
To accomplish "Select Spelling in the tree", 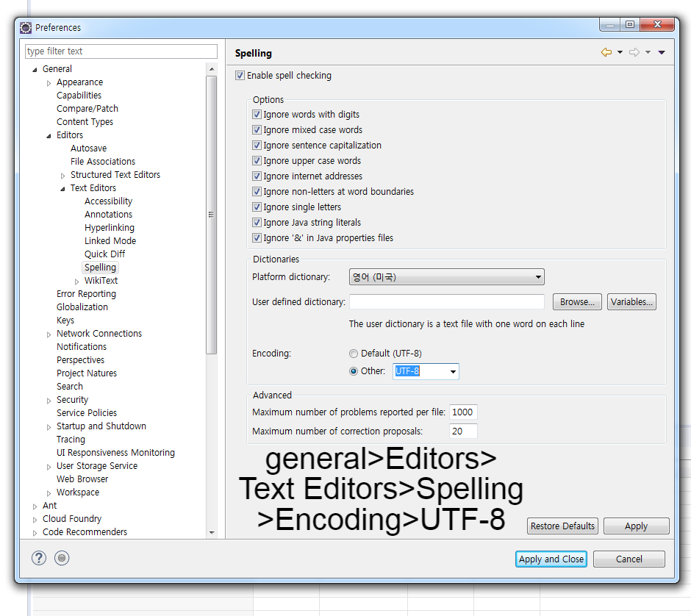I will [100, 268].
